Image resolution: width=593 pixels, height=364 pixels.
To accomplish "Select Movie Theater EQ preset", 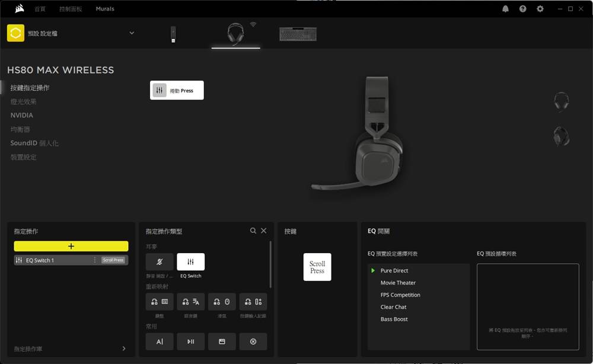I will [398, 283].
